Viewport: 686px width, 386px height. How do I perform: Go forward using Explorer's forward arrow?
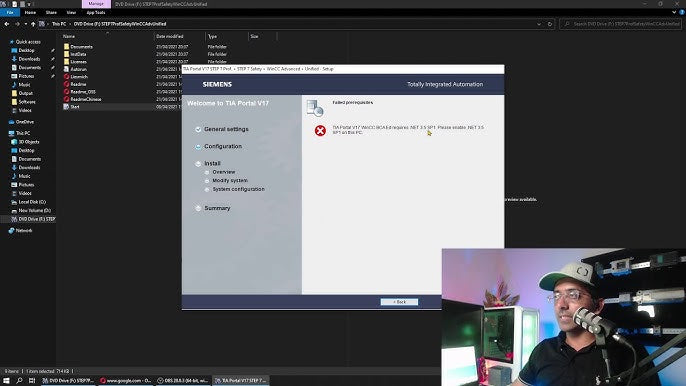(17, 24)
